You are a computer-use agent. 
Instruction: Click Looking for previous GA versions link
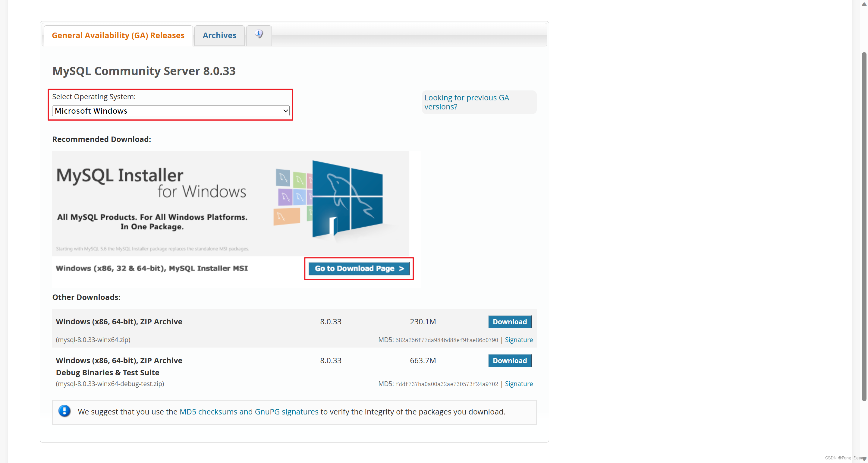[x=467, y=102]
